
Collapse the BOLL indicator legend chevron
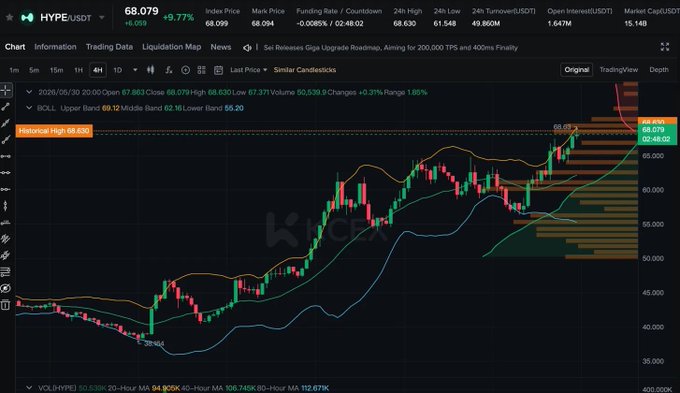29,108
